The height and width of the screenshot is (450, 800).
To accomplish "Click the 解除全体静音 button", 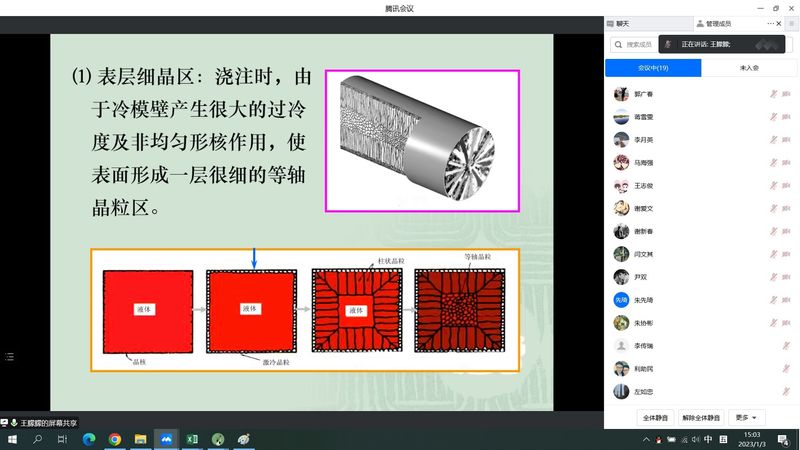I will click(x=701, y=417).
